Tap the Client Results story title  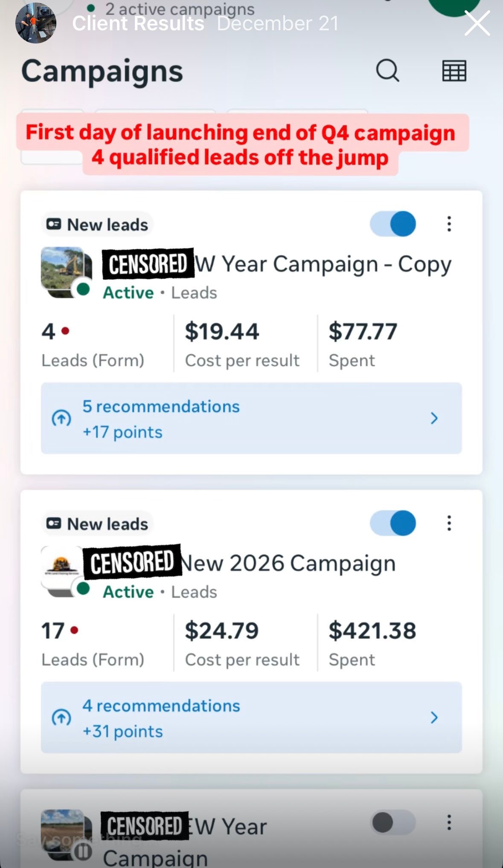point(138,24)
